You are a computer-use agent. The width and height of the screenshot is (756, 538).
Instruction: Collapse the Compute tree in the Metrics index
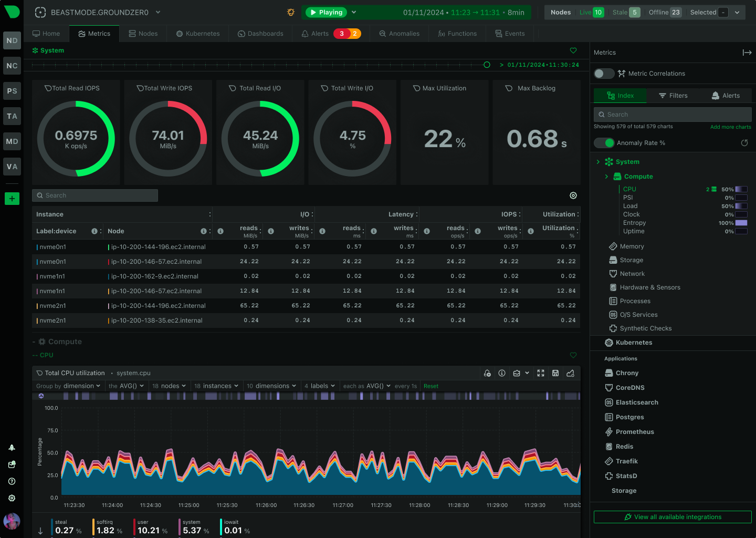pos(606,176)
